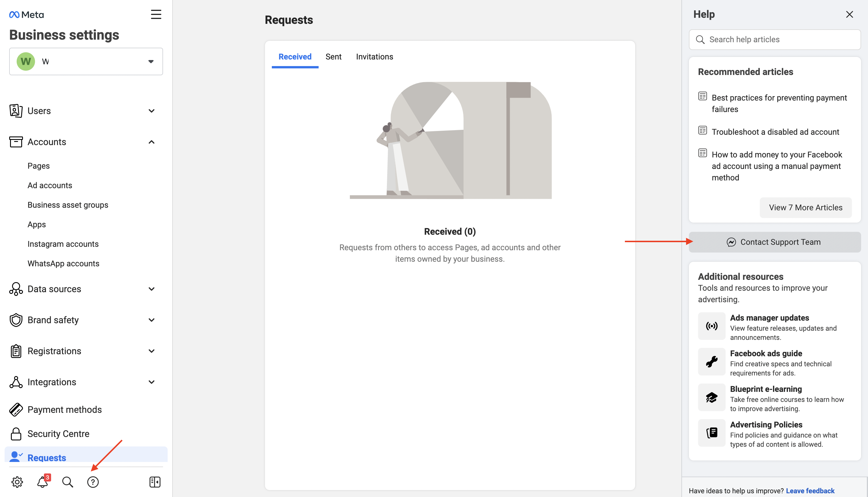This screenshot has width=868, height=497.
Task: Collapse the Accounts section chevron
Action: [x=152, y=142]
